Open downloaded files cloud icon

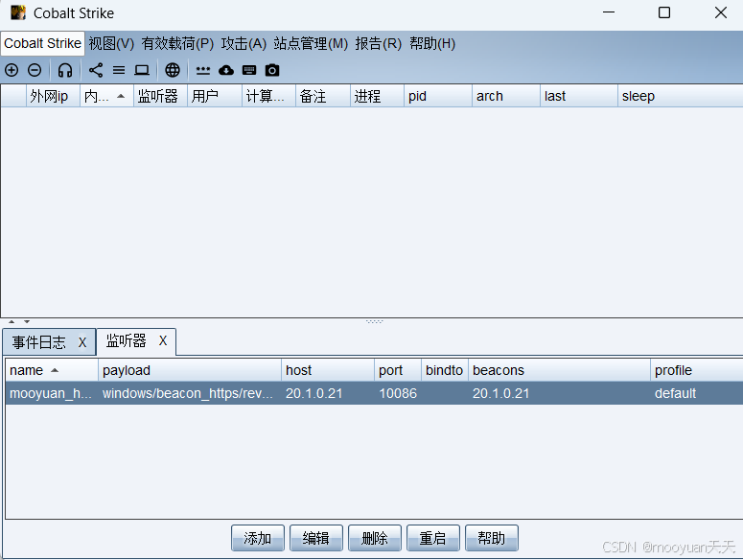click(x=226, y=70)
